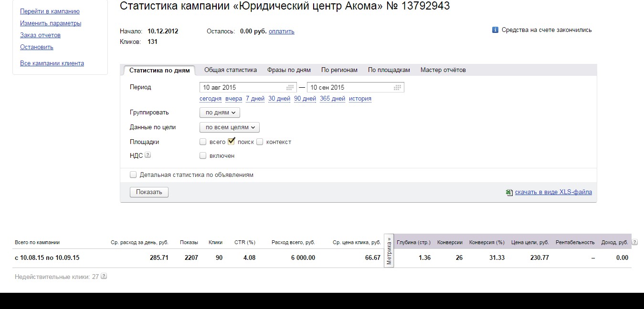This screenshot has width=644, height=309.
Task: Open the 'по всем целям' goal dropdown
Action: [x=230, y=127]
